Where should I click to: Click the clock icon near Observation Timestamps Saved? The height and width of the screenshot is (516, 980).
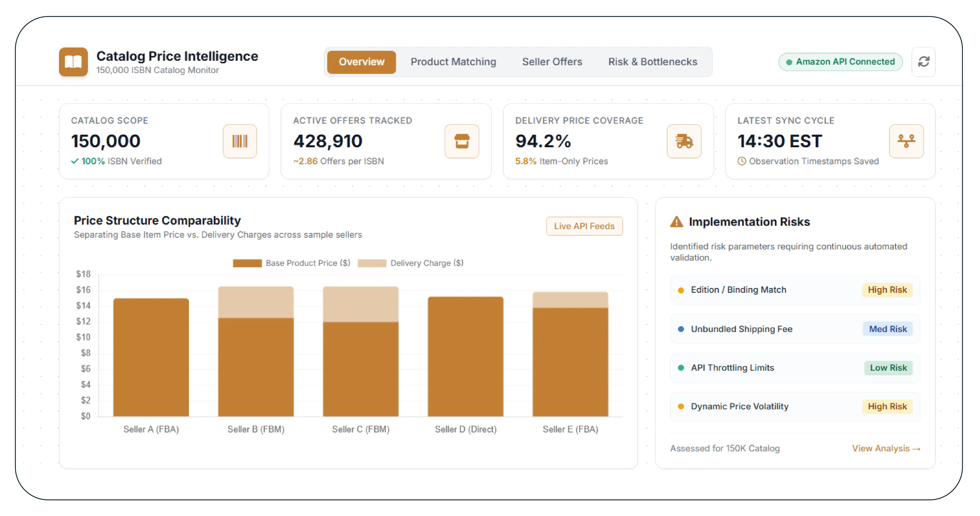[741, 161]
